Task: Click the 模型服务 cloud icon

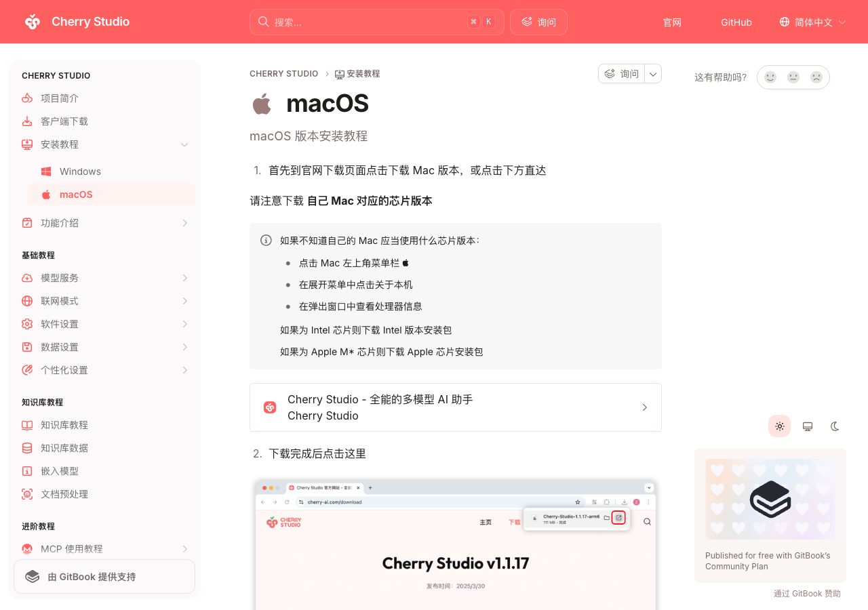Action: tap(27, 278)
